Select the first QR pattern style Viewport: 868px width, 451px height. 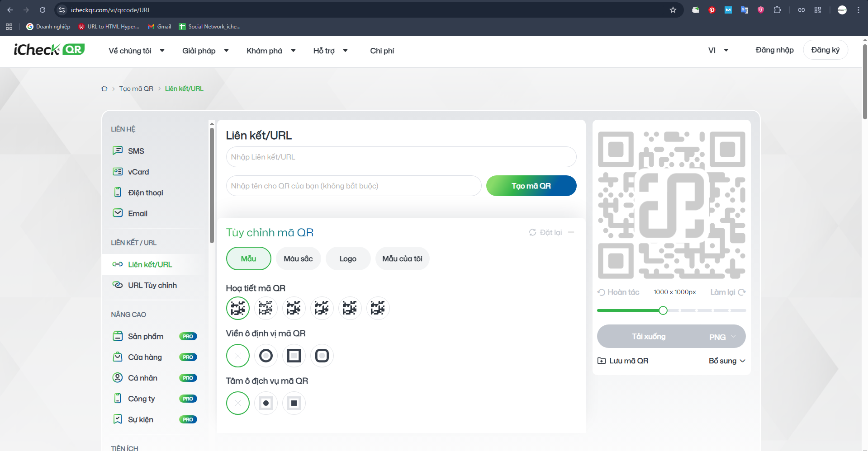(x=238, y=308)
